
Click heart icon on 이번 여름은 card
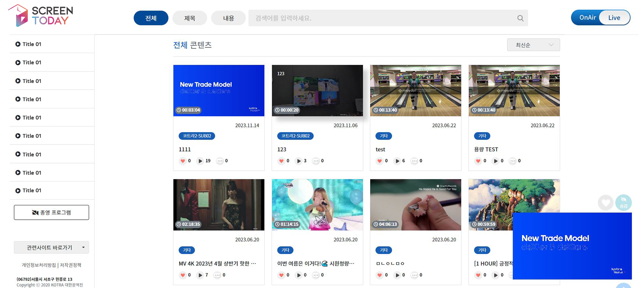pyautogui.click(x=282, y=275)
